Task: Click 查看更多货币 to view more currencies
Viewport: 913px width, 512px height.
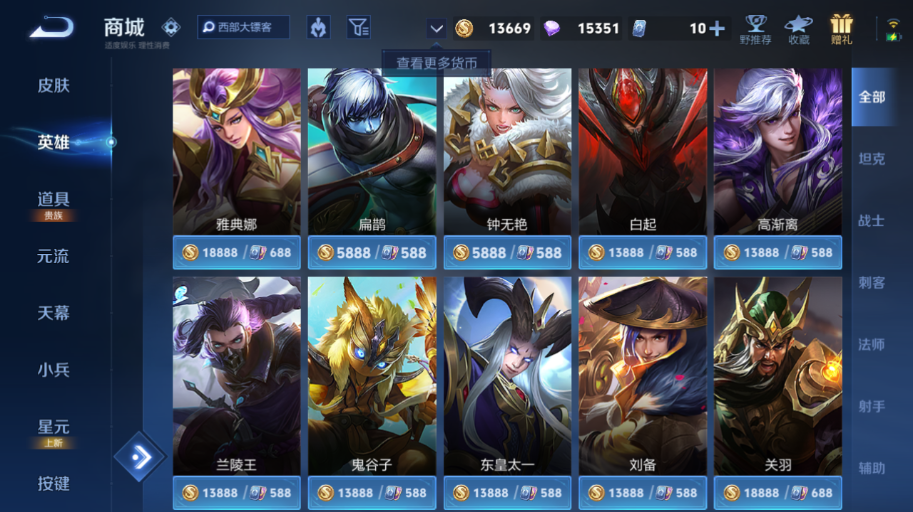Action: tap(437, 62)
